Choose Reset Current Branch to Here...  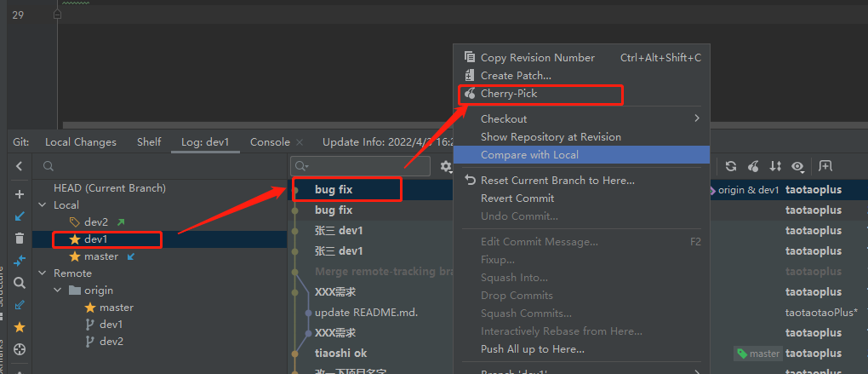coord(581,180)
